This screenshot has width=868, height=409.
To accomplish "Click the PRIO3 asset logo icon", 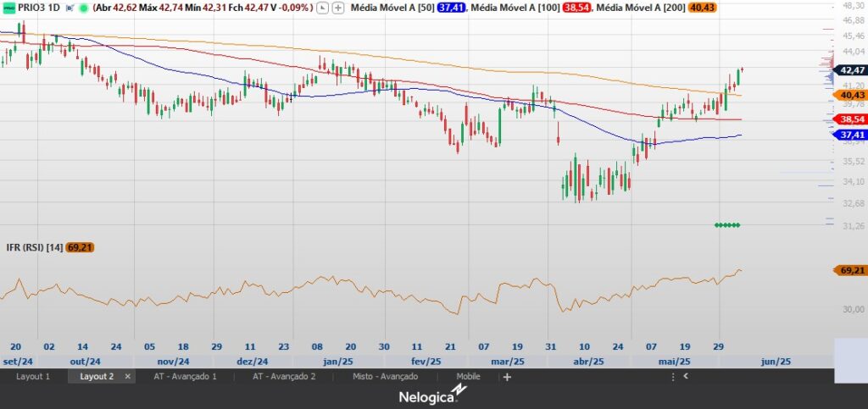I will tap(8, 8).
